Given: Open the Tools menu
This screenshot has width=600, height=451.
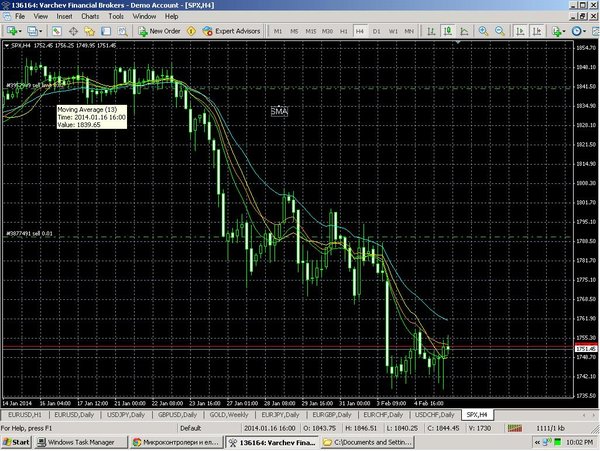Looking at the screenshot, I should [x=116, y=16].
